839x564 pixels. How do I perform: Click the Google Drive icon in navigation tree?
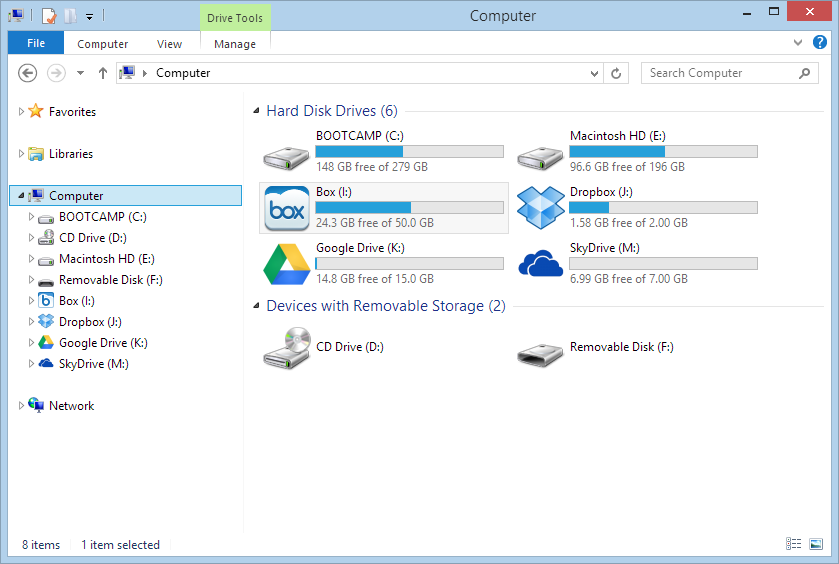[x=46, y=342]
